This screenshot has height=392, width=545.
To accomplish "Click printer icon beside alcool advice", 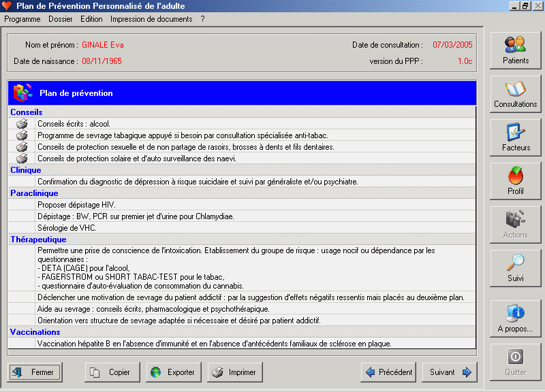I will click(22, 124).
